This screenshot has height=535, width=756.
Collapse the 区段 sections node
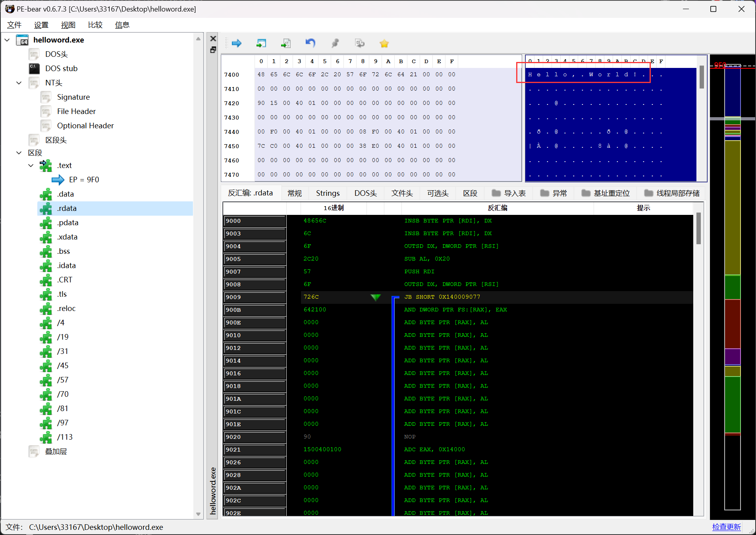pos(19,153)
